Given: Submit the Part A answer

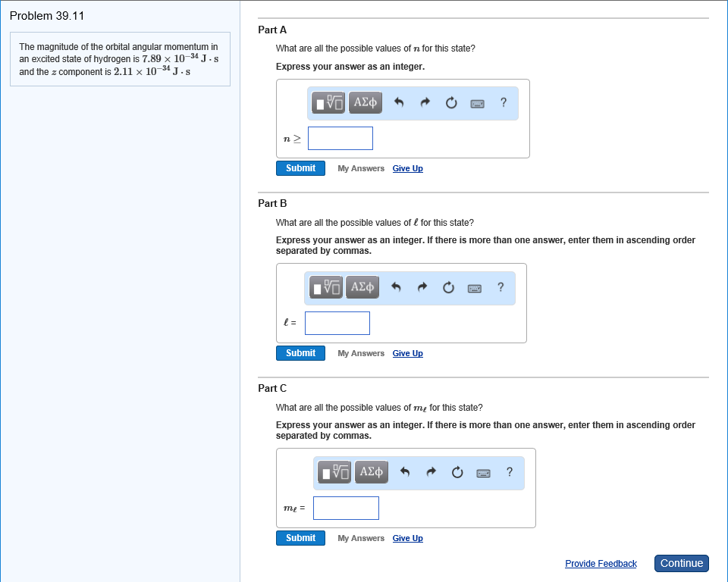Looking at the screenshot, I should click(300, 168).
